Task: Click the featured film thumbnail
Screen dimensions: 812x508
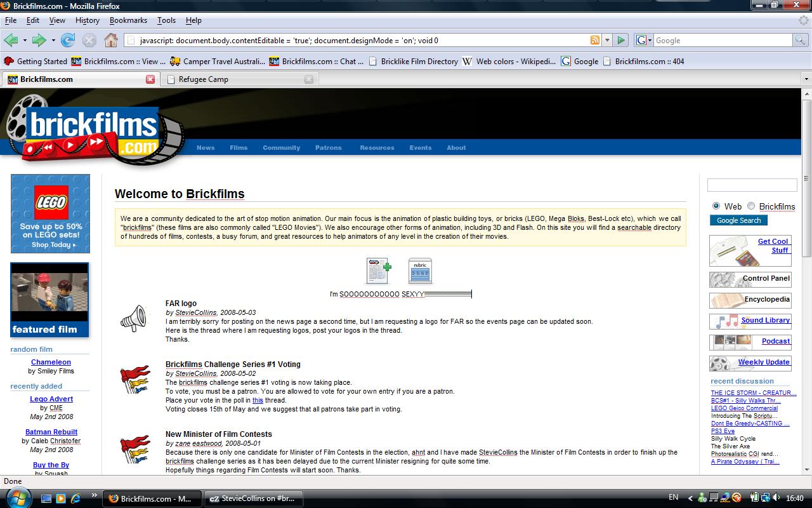Action: (x=49, y=300)
